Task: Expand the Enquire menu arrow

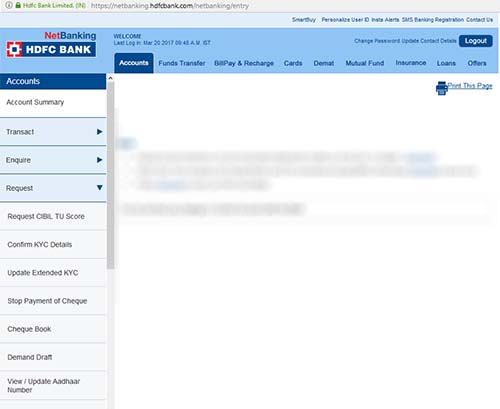Action: click(x=99, y=160)
